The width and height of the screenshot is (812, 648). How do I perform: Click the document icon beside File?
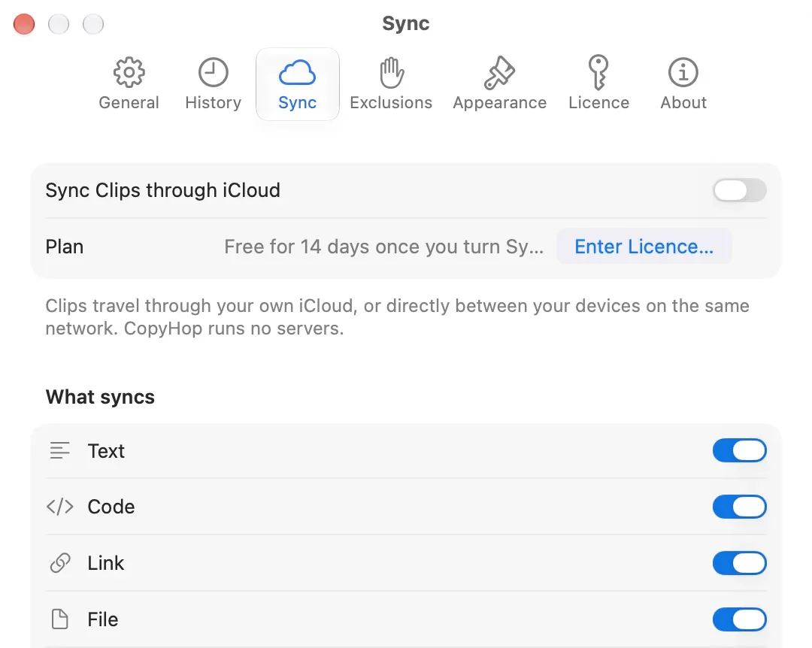60,619
